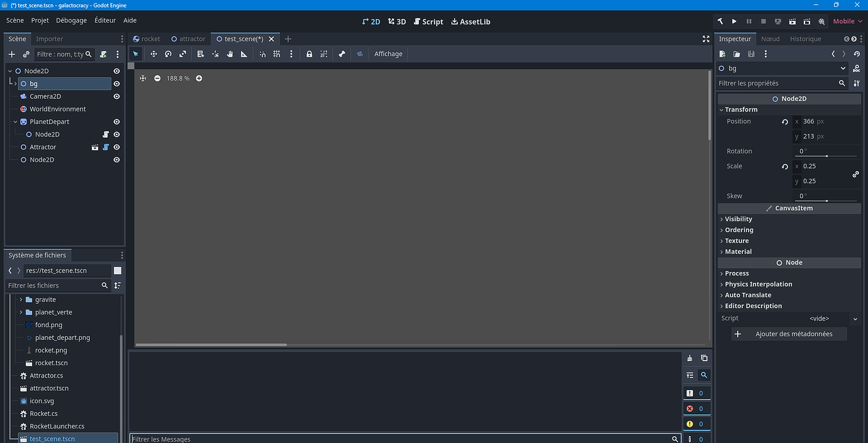Center the viewport view icon
Image resolution: width=868 pixels, height=443 pixels.
tap(143, 78)
